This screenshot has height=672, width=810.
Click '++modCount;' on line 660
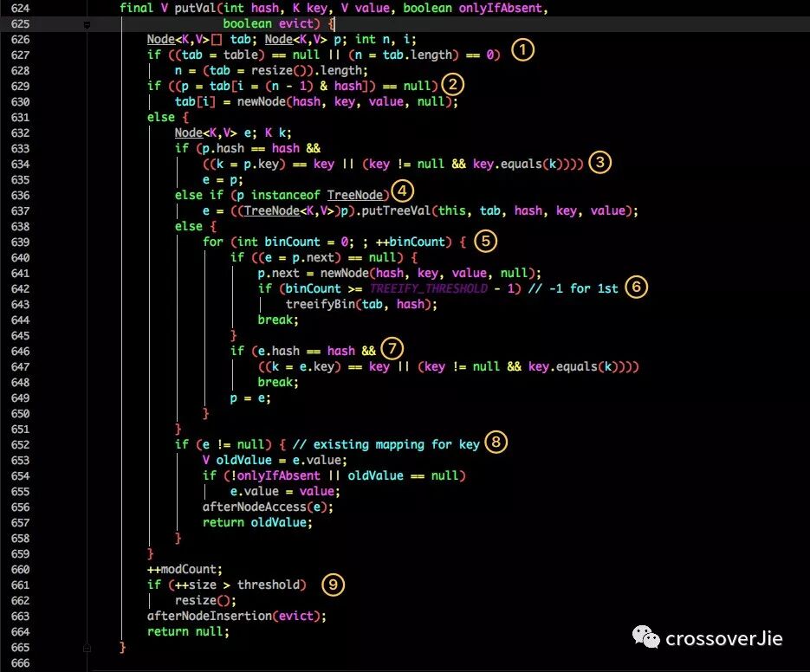185,570
